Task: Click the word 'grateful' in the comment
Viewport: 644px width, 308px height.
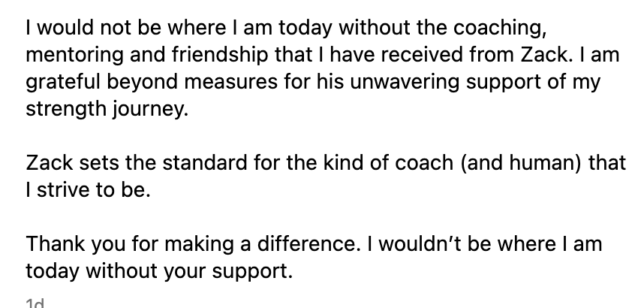Action: coord(63,82)
